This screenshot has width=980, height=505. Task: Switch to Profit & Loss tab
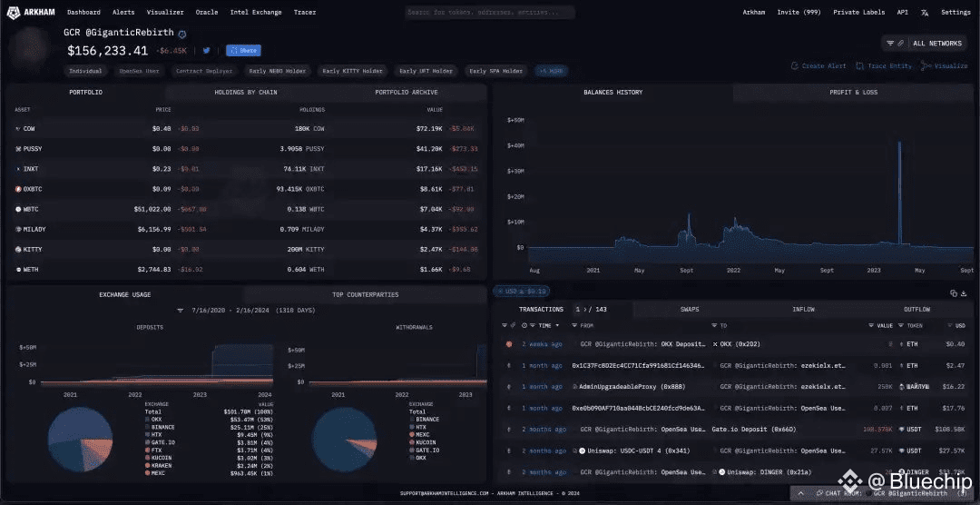point(853,92)
